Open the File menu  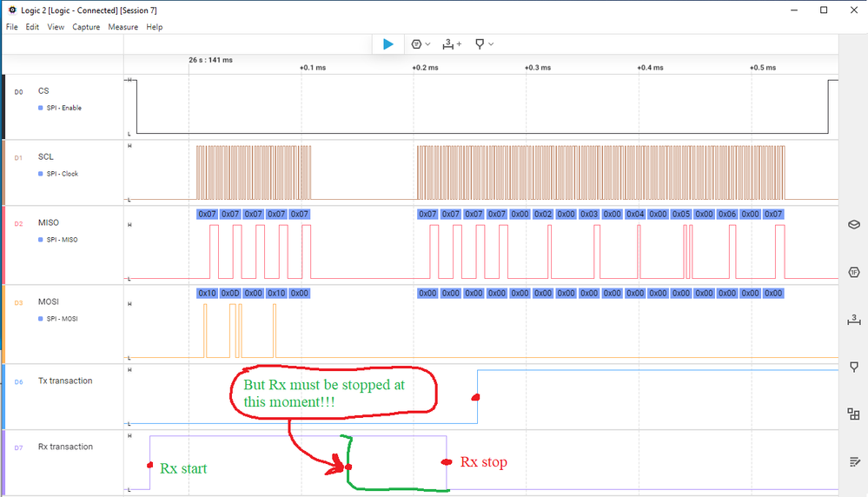tap(11, 27)
